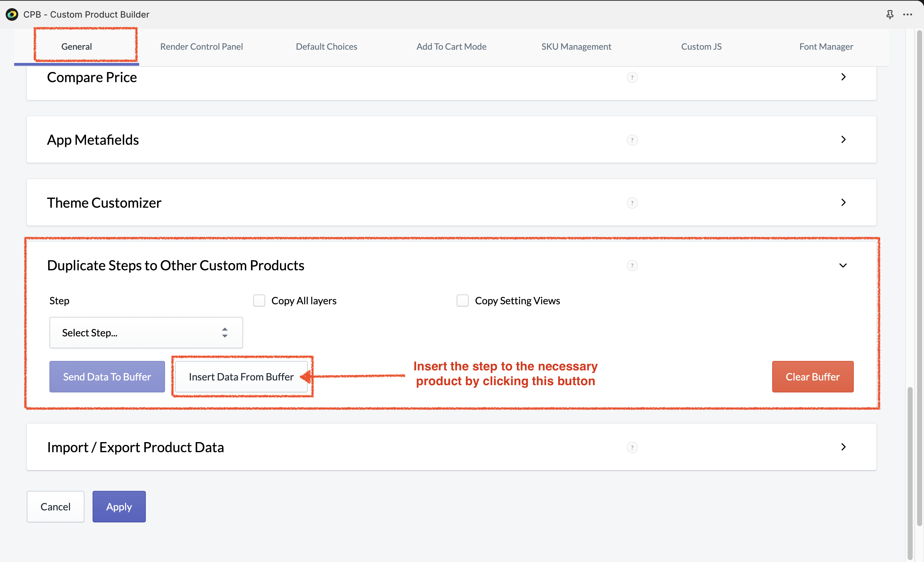Click the Copy All layers label
Image resolution: width=924 pixels, height=562 pixels.
click(304, 301)
